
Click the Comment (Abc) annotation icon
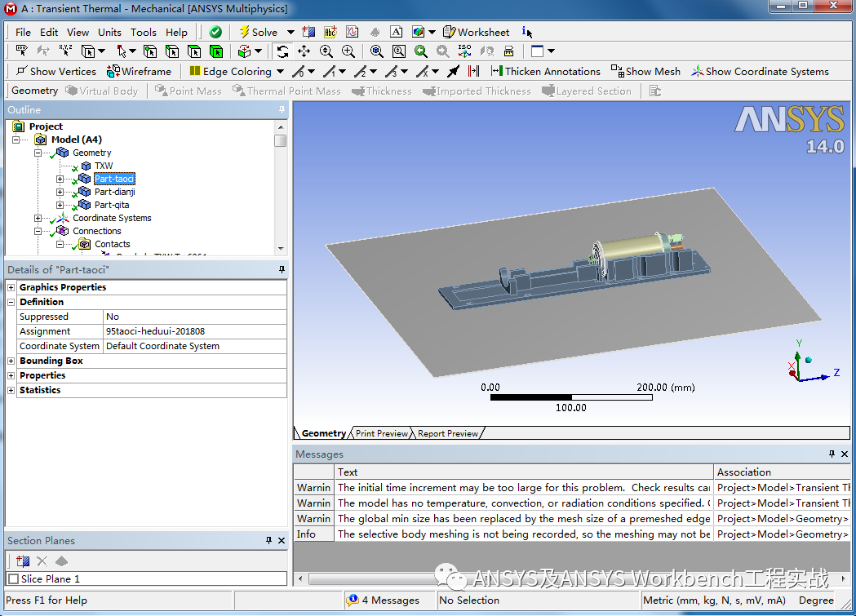(x=330, y=32)
